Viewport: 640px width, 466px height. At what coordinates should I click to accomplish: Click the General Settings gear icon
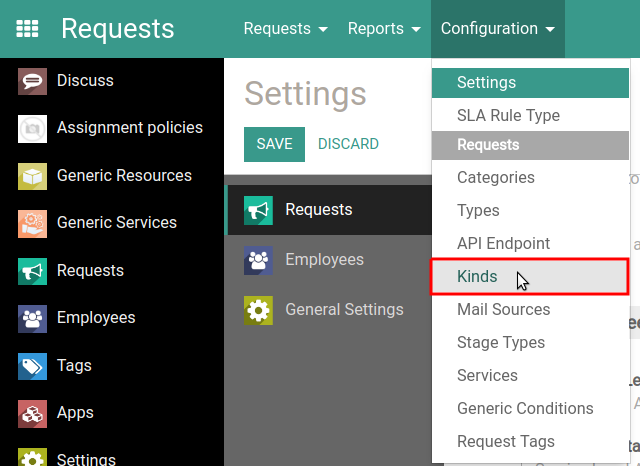pyautogui.click(x=258, y=311)
